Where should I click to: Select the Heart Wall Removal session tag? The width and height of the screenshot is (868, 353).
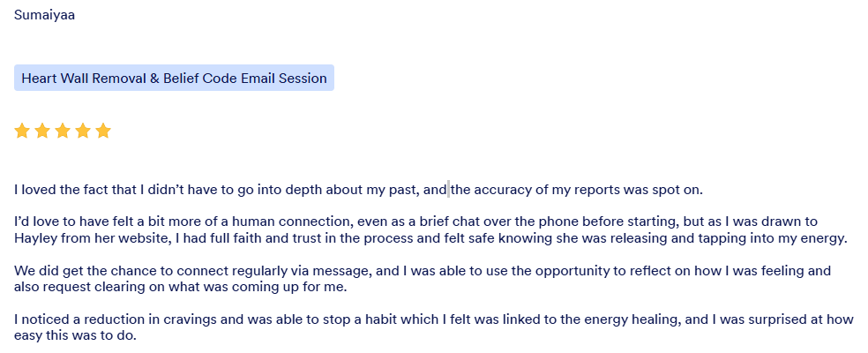(x=174, y=78)
